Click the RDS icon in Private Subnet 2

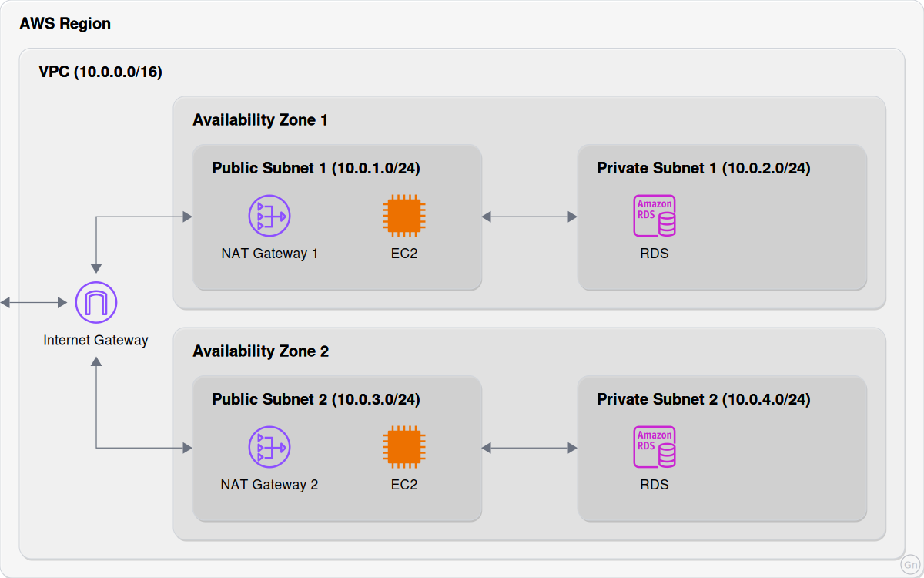click(x=654, y=447)
